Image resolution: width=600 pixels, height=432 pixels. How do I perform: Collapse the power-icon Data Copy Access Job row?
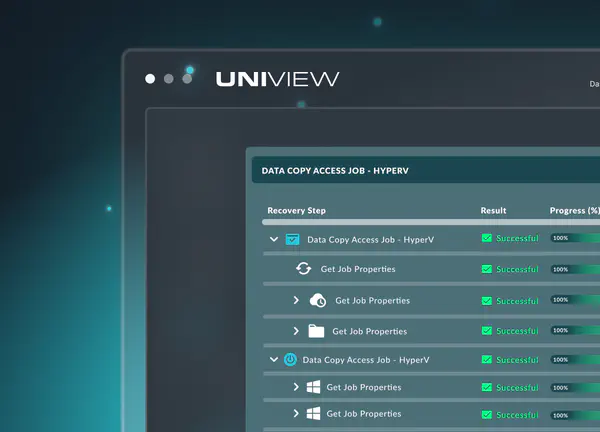coord(274,360)
